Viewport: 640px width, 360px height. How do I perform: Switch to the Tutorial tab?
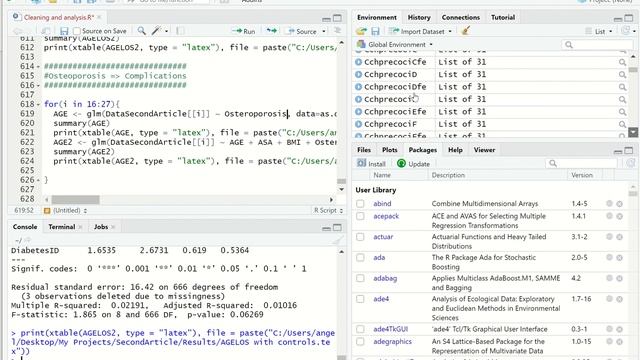502,17
